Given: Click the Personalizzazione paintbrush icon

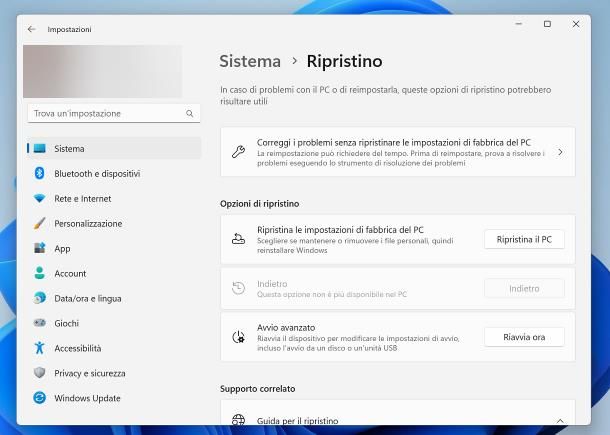Looking at the screenshot, I should pyautogui.click(x=40, y=223).
